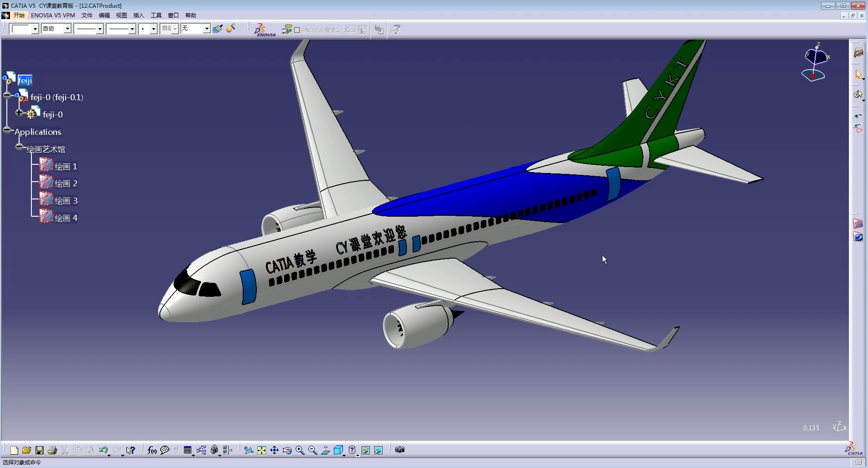Collapse the Applications tree node
Image resolution: width=868 pixels, height=468 pixels.
[7, 130]
